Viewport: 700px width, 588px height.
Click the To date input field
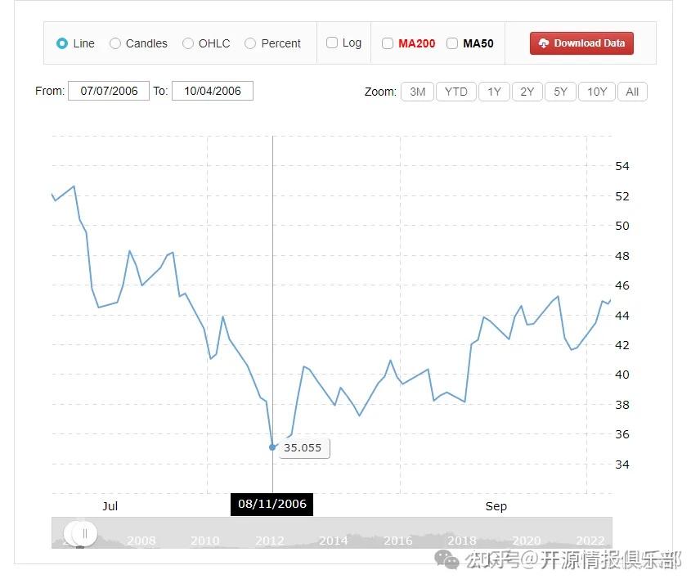point(213,91)
